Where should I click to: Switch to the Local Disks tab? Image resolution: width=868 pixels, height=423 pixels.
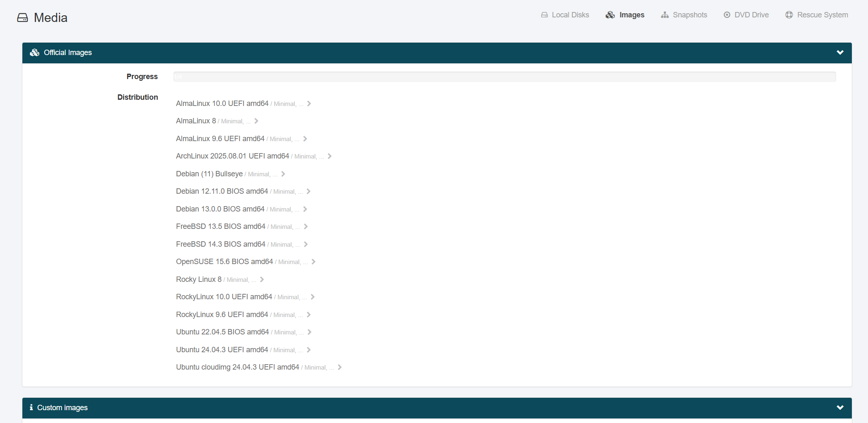click(x=565, y=15)
